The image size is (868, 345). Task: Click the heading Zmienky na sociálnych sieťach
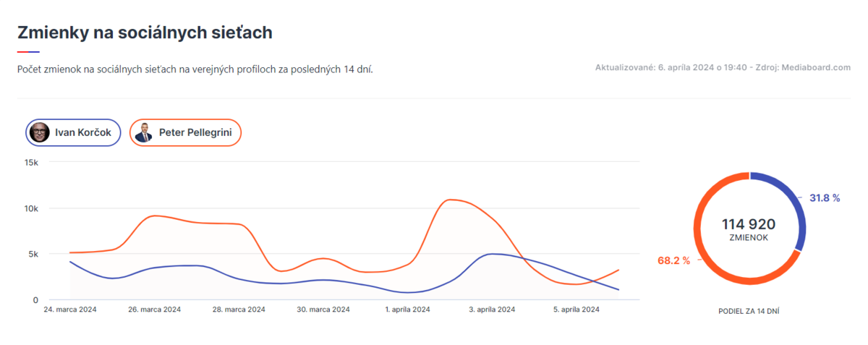point(145,33)
